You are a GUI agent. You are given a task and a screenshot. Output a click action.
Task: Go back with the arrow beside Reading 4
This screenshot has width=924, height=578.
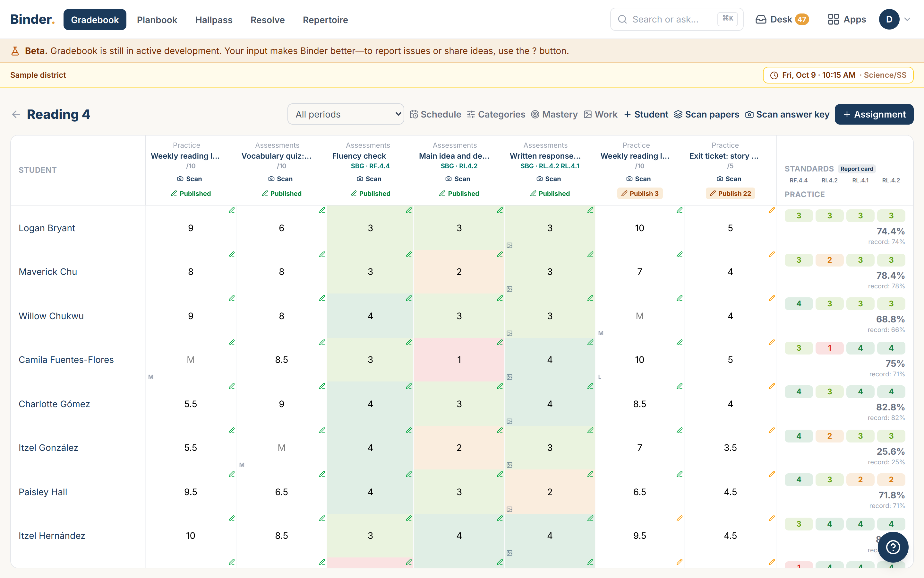click(16, 114)
